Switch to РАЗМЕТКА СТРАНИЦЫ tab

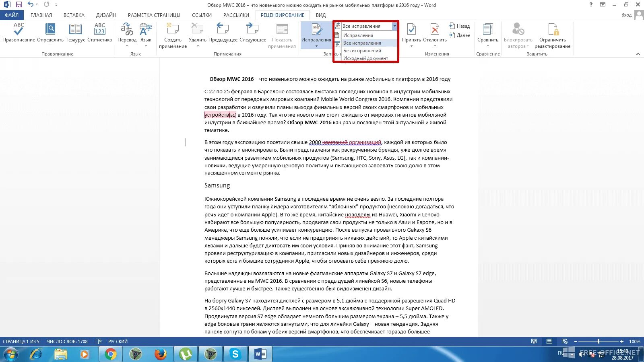(x=154, y=15)
